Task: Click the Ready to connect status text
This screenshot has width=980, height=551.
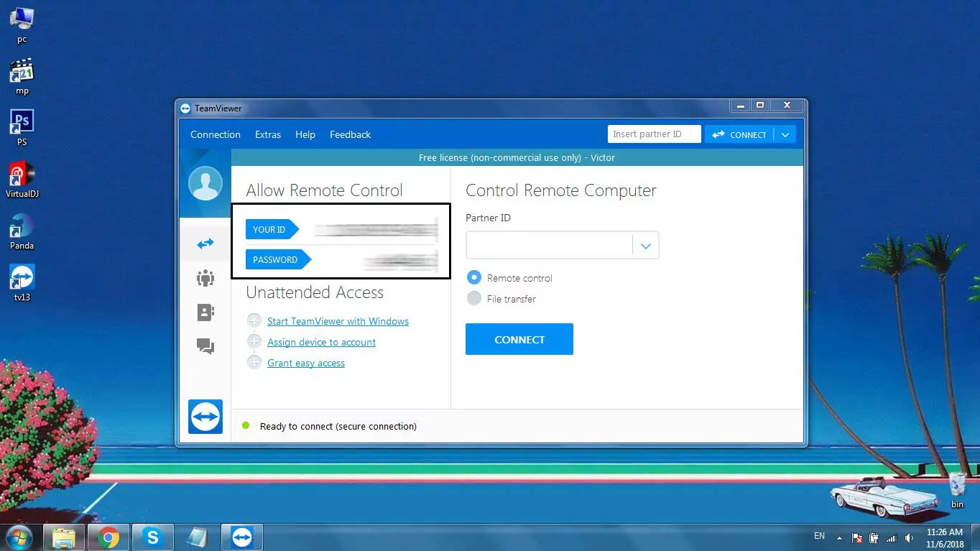Action: point(338,426)
